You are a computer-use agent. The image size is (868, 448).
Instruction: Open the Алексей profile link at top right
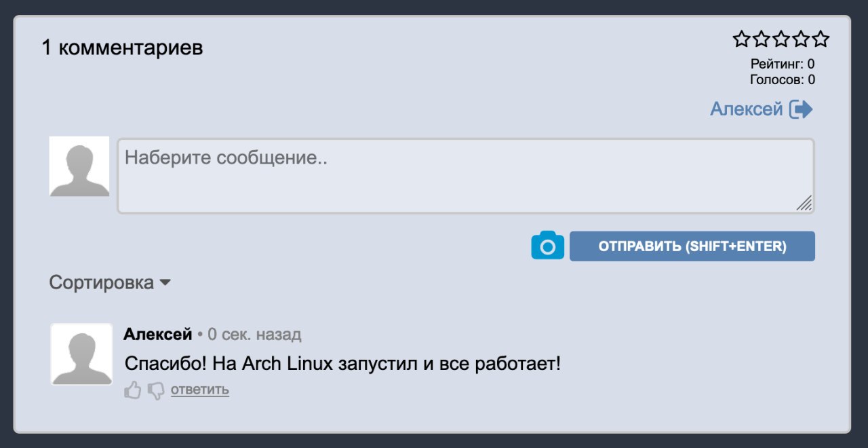747,109
